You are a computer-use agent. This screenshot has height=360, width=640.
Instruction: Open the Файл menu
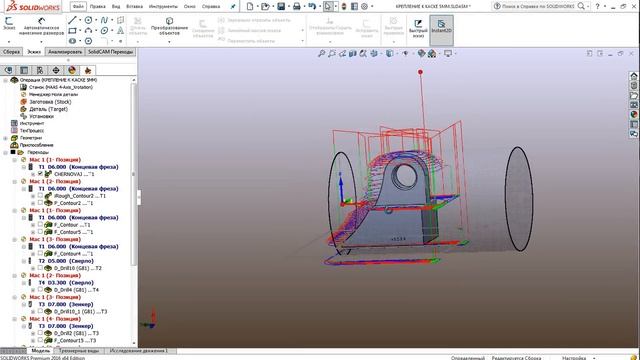pyautogui.click(x=78, y=7)
